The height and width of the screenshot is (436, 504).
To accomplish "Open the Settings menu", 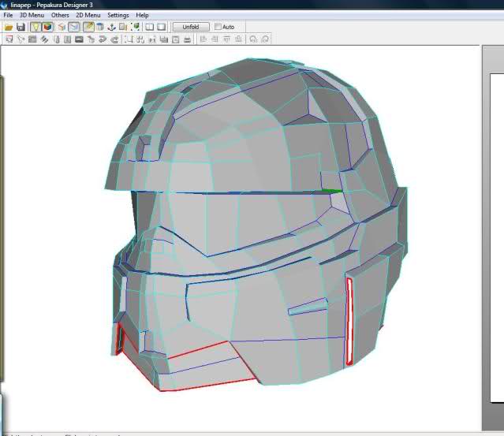I will coord(118,15).
